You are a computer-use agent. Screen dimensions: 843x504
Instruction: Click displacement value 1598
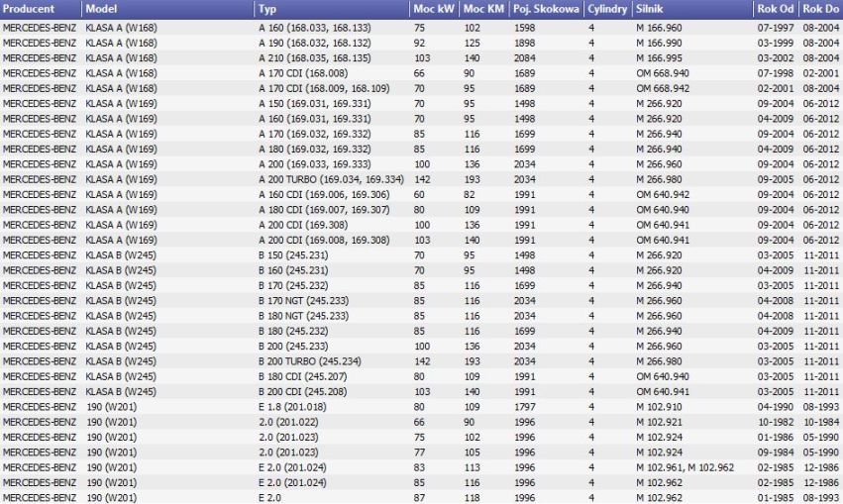pos(524,28)
